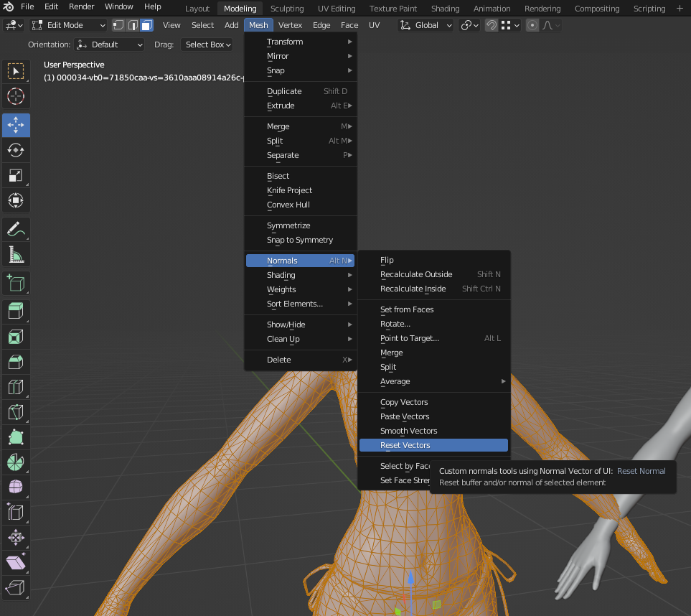Toggle face select mode

coord(147,25)
